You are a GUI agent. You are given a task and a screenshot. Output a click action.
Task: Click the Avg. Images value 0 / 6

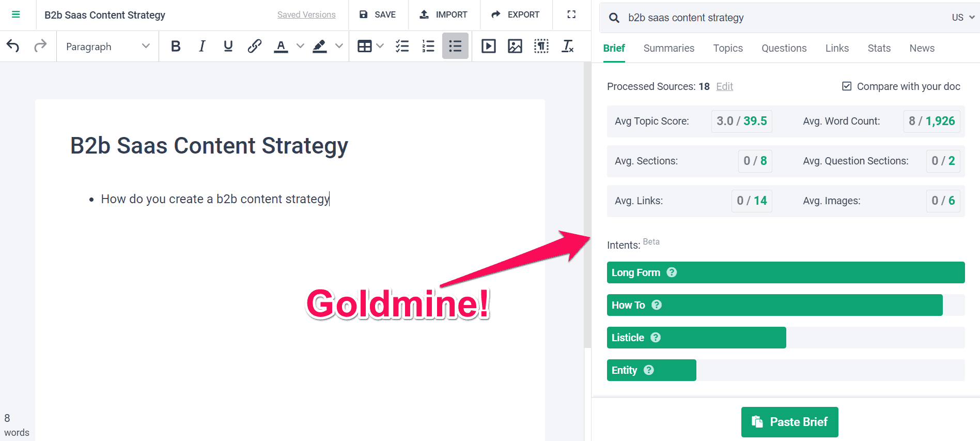click(x=943, y=201)
